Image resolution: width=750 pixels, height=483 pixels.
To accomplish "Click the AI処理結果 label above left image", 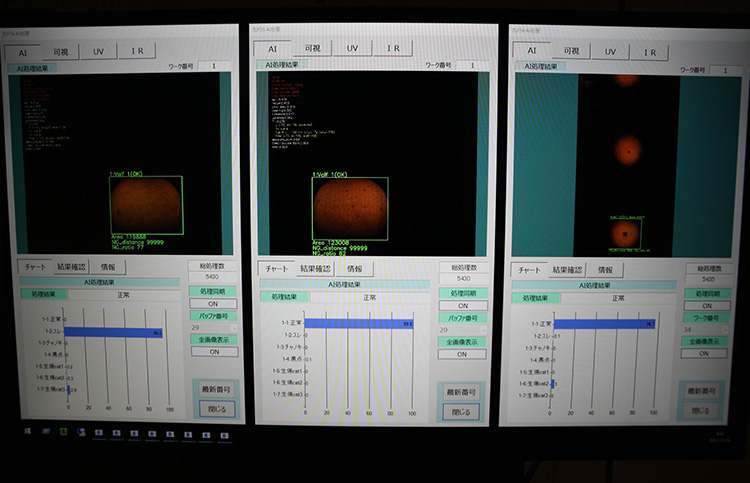I will (x=32, y=68).
